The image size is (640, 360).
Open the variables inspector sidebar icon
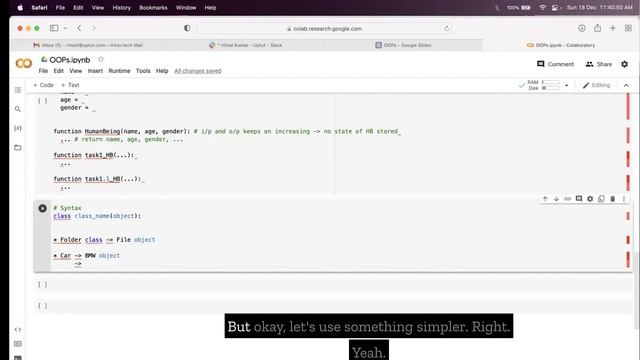[x=18, y=128]
